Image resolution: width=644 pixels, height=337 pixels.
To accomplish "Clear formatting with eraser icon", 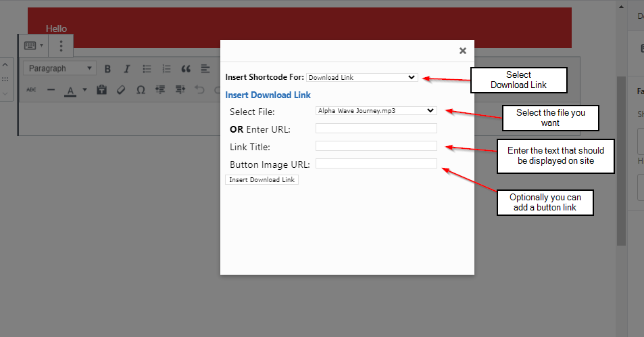I will click(x=121, y=89).
